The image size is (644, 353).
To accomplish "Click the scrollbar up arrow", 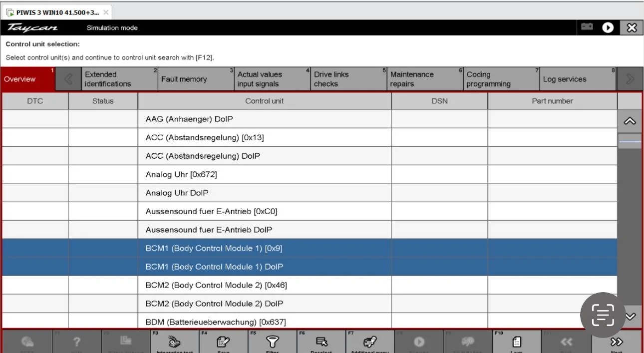I will click(630, 121).
